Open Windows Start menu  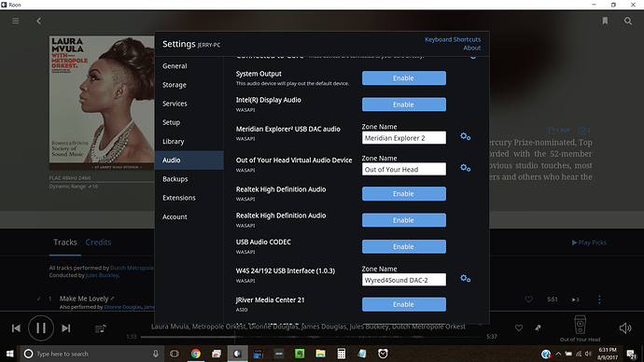[9, 354]
